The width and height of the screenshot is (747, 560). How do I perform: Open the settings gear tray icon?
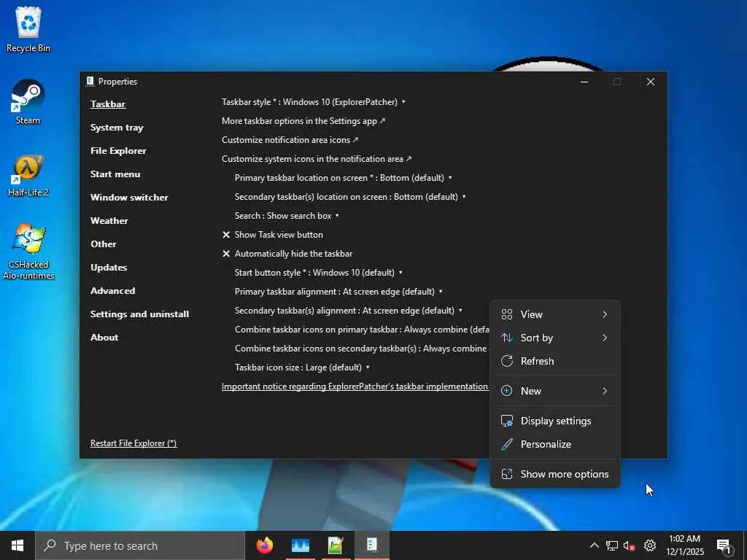tap(650, 545)
